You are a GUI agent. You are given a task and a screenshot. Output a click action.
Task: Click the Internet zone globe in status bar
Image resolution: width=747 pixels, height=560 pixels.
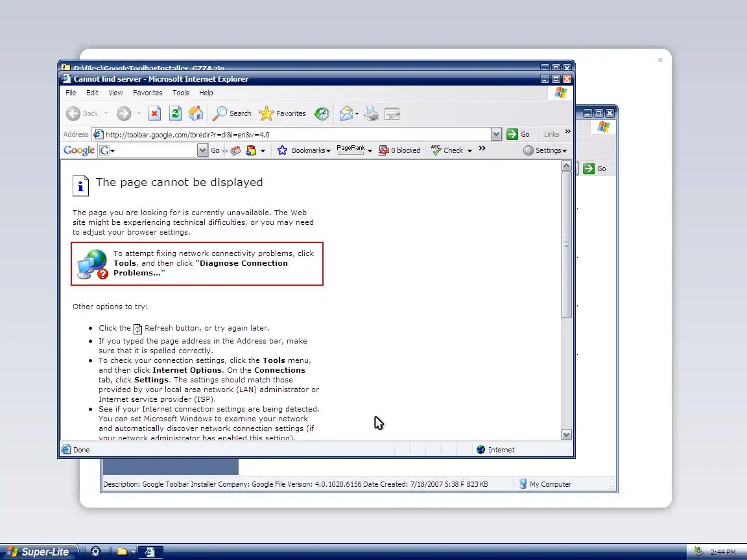pyautogui.click(x=480, y=450)
